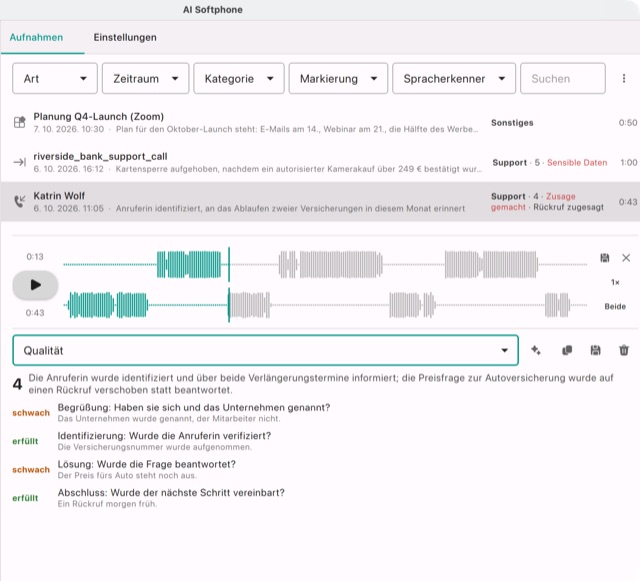The width and height of the screenshot is (640, 581).
Task: Click the Zusage gemacht marker
Action: [x=533, y=202]
